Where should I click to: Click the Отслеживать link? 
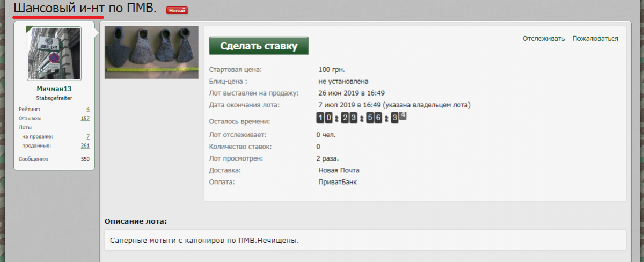(544, 38)
